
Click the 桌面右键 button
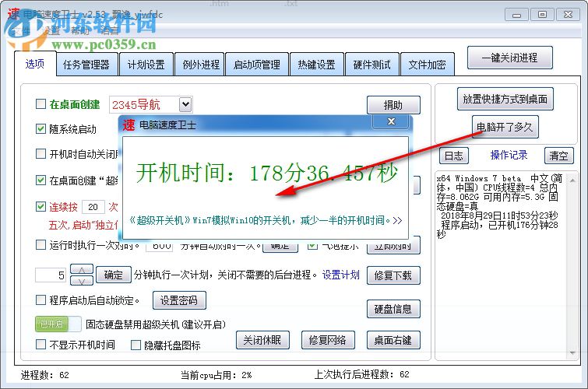pos(393,340)
